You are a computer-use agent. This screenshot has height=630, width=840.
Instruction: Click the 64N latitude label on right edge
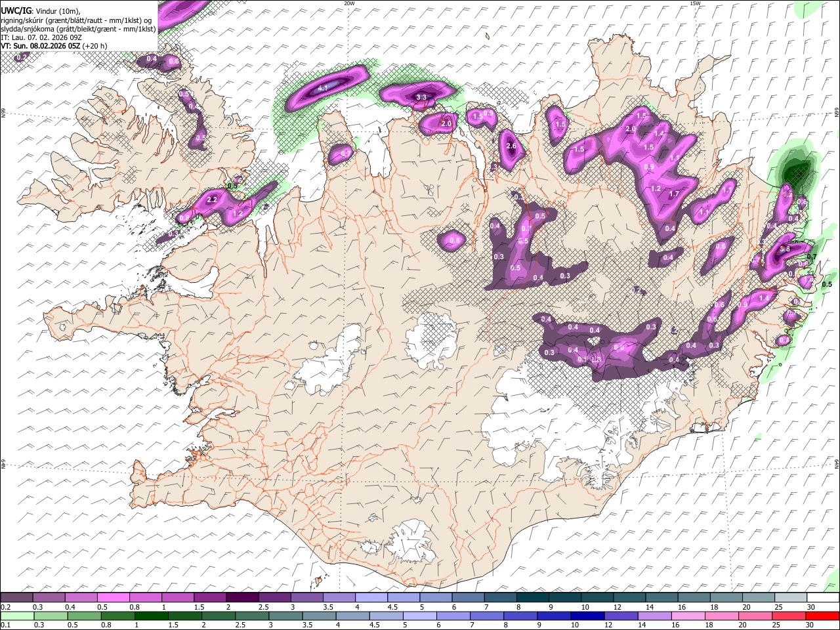(837, 463)
